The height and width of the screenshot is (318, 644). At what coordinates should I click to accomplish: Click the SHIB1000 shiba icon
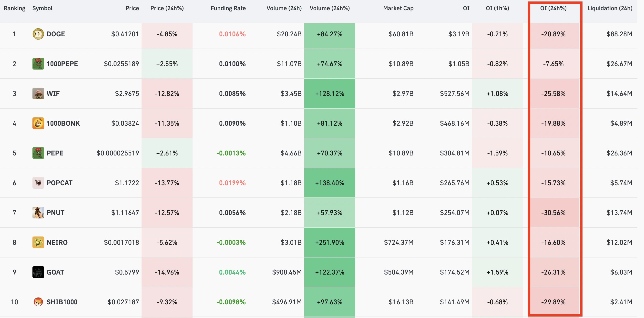[38, 302]
